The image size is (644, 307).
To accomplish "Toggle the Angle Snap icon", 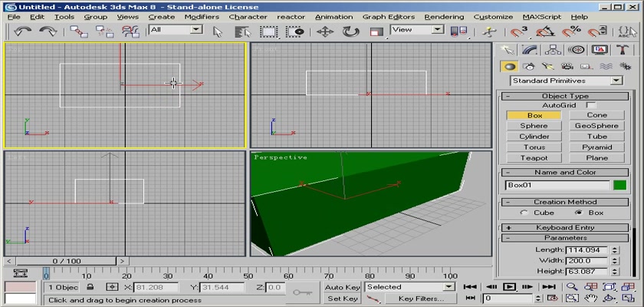I will pyautogui.click(x=545, y=31).
